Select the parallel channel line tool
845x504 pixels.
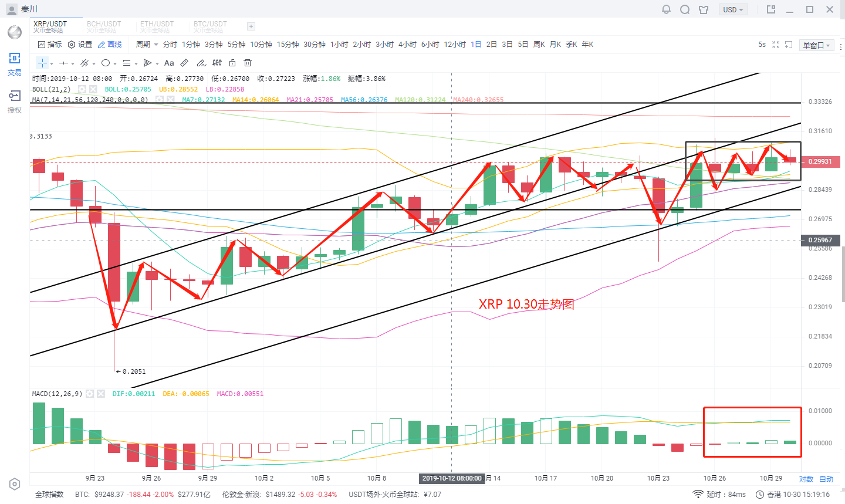coord(84,63)
